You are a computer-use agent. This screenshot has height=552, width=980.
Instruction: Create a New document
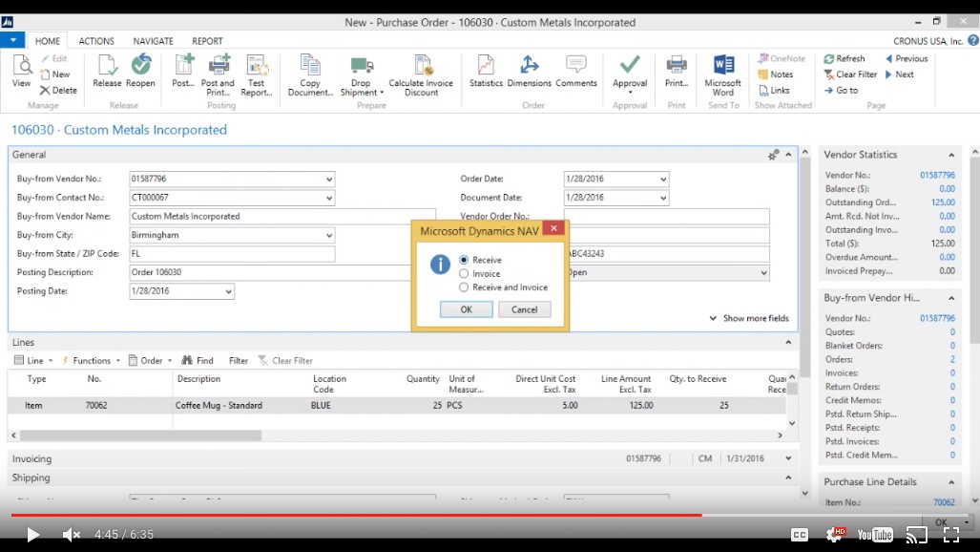55,74
